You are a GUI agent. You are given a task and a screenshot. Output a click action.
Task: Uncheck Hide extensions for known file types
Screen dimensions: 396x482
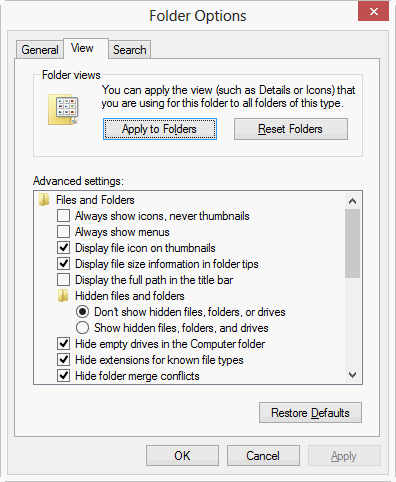63,360
